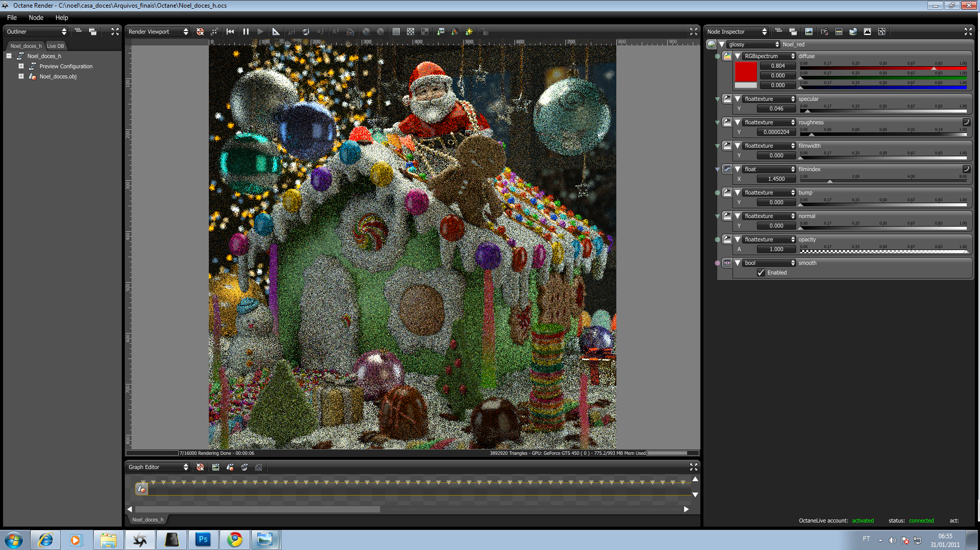Open the RGBspectrum diffuse type dropdown
The height and width of the screenshot is (550, 980).
click(x=769, y=56)
